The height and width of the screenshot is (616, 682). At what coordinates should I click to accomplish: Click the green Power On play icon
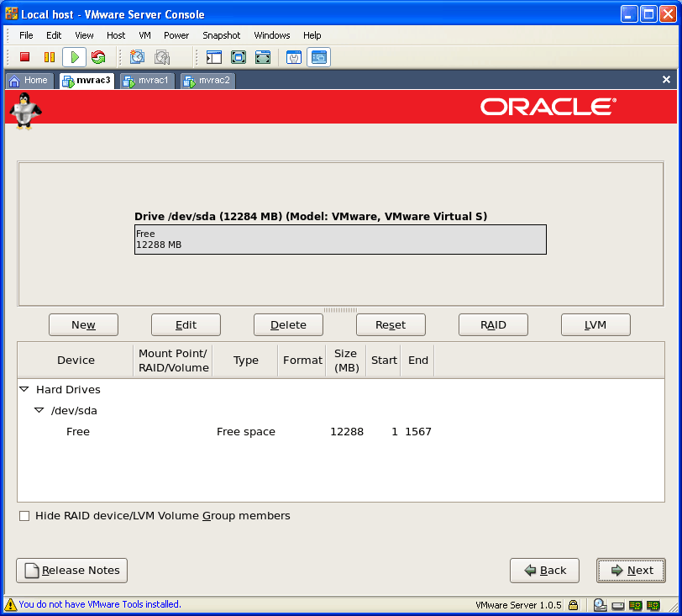[x=74, y=57]
